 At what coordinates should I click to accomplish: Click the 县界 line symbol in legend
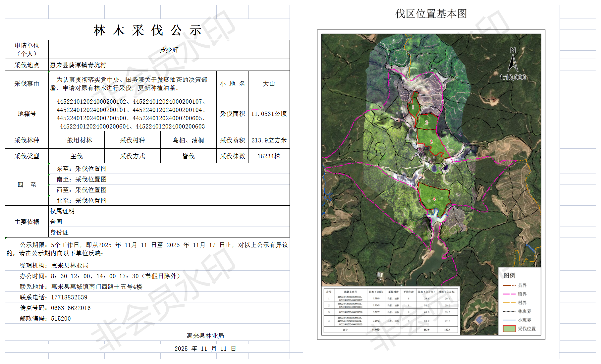(x=509, y=285)
